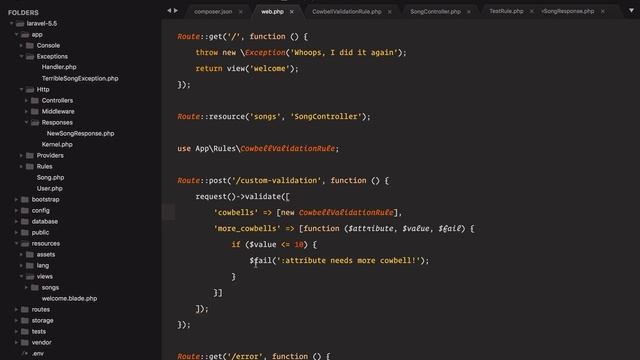Expand the database folder
This screenshot has width=640, height=360.
click(x=16, y=222)
